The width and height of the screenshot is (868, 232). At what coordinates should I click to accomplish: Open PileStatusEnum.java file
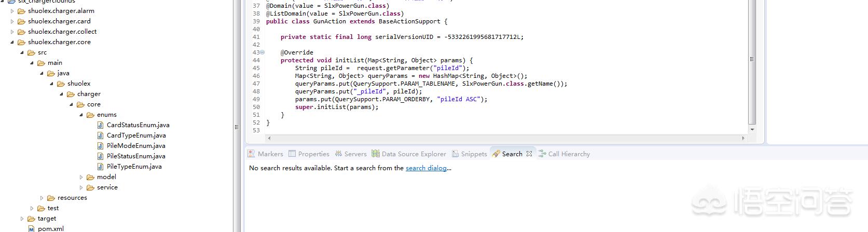tap(136, 156)
